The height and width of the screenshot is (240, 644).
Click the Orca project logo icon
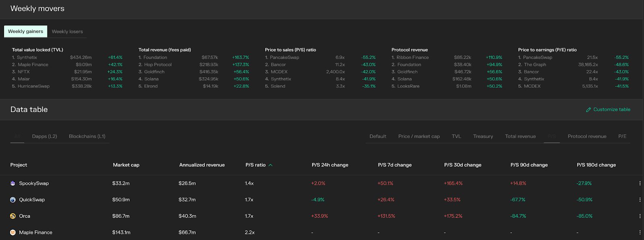pos(13,216)
